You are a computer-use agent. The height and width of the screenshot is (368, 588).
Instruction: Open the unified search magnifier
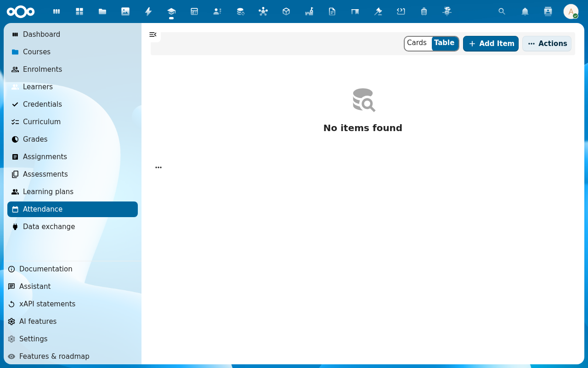click(502, 11)
